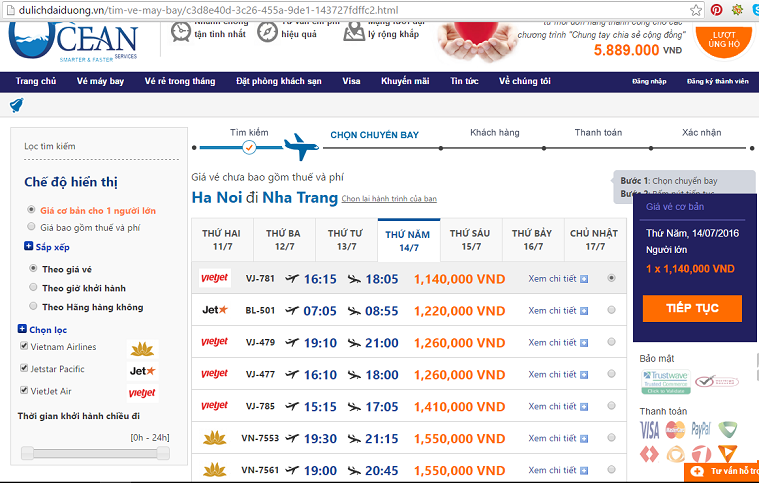Sort with the Theo giá vé option
The width and height of the screenshot is (759, 483).
tap(33, 268)
